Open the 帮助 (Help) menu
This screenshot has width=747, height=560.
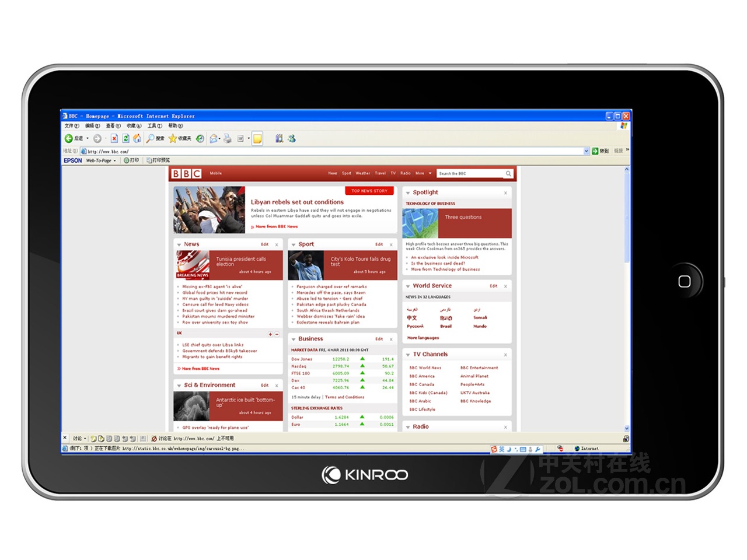coord(176,126)
